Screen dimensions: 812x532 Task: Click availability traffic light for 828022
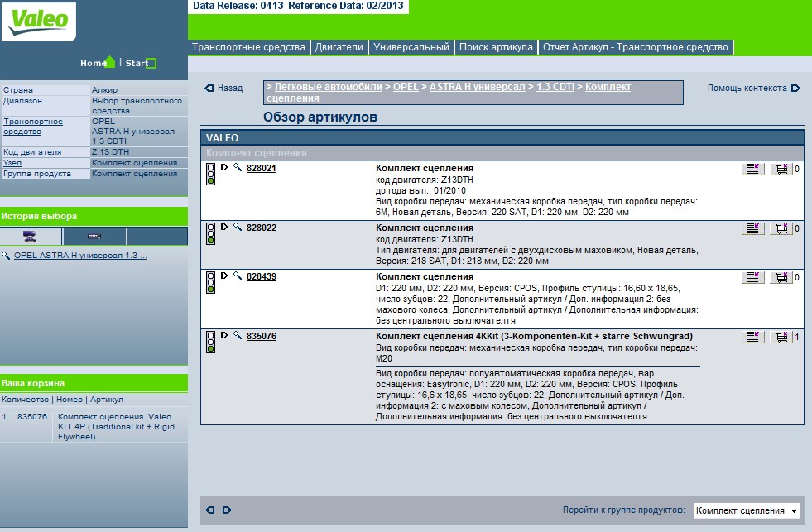[211, 233]
